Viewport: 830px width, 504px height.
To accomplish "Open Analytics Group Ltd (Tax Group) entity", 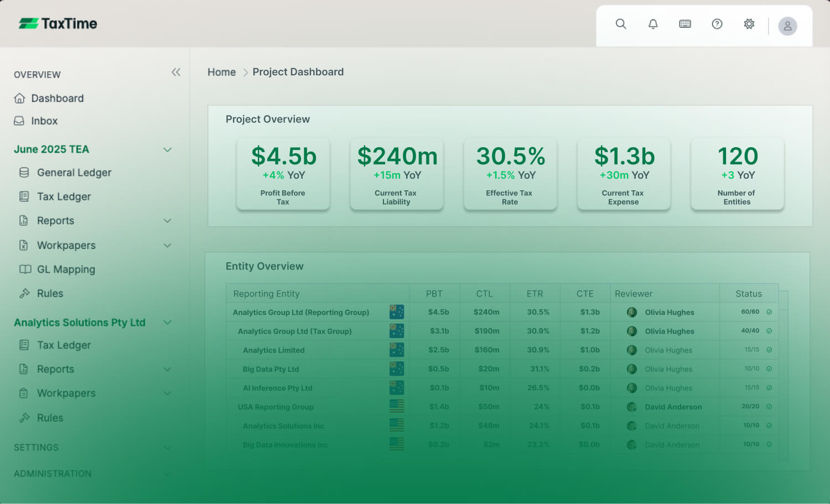I will (294, 331).
